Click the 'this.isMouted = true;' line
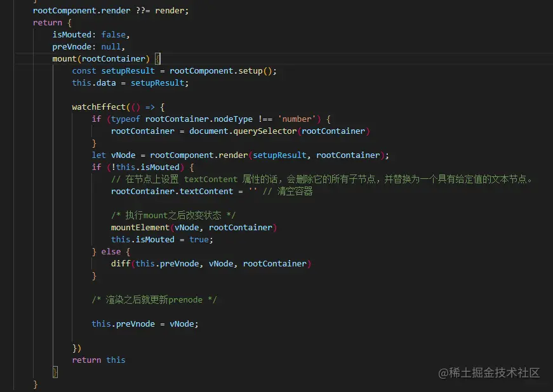553x392 pixels. 162,240
